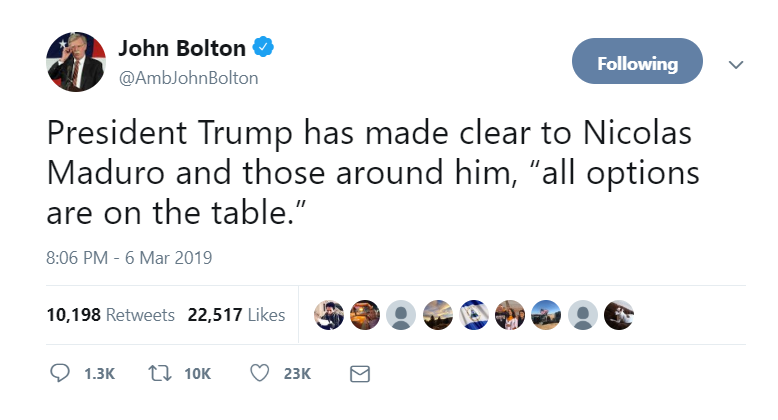Select the first liker avatar in the row

tap(328, 315)
